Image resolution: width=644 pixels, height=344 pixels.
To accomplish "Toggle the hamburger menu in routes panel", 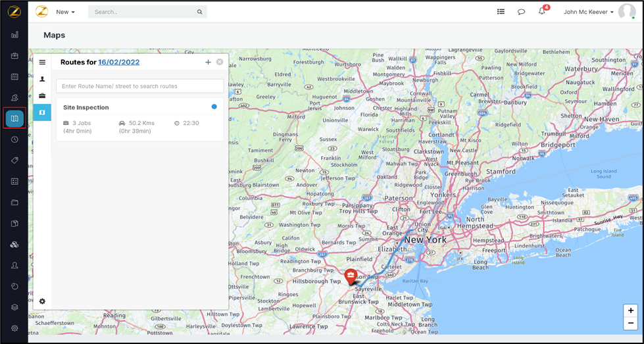I will click(x=42, y=62).
